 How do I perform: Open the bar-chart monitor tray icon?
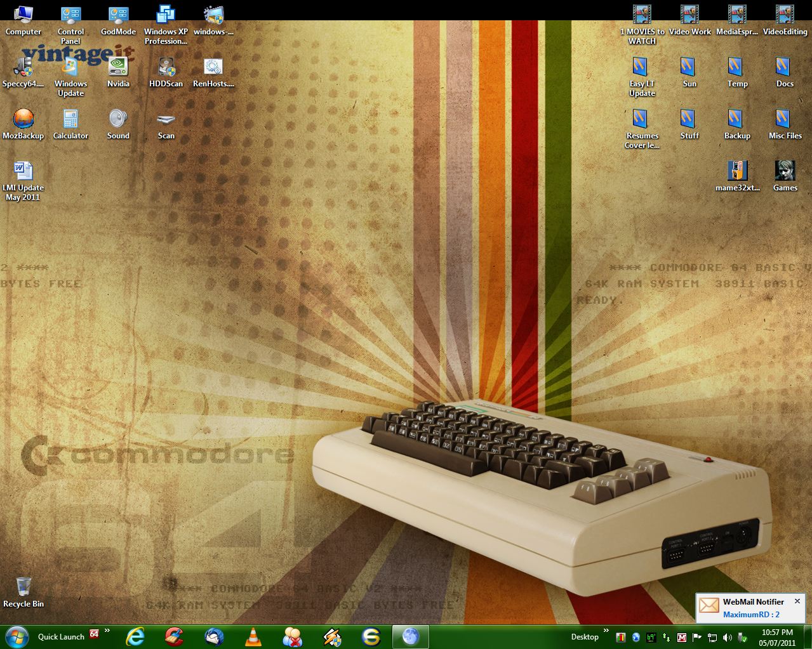(x=621, y=637)
